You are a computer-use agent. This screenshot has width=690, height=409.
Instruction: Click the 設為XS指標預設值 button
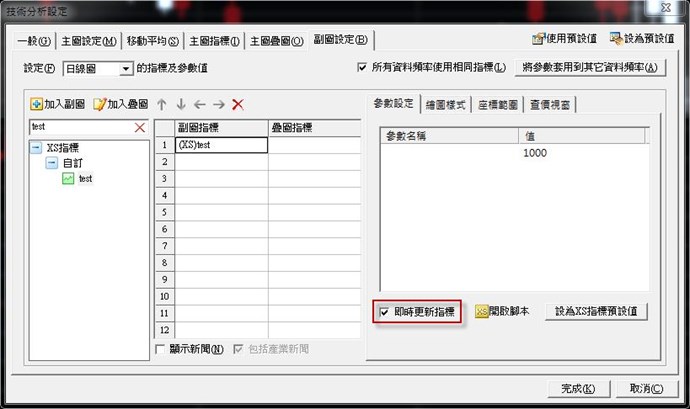pos(596,311)
